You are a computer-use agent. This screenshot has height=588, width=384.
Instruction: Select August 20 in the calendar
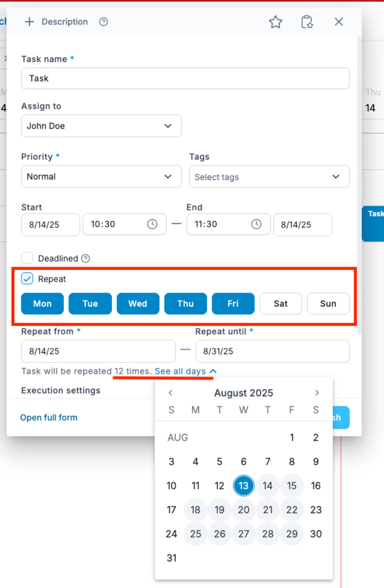[x=243, y=510]
